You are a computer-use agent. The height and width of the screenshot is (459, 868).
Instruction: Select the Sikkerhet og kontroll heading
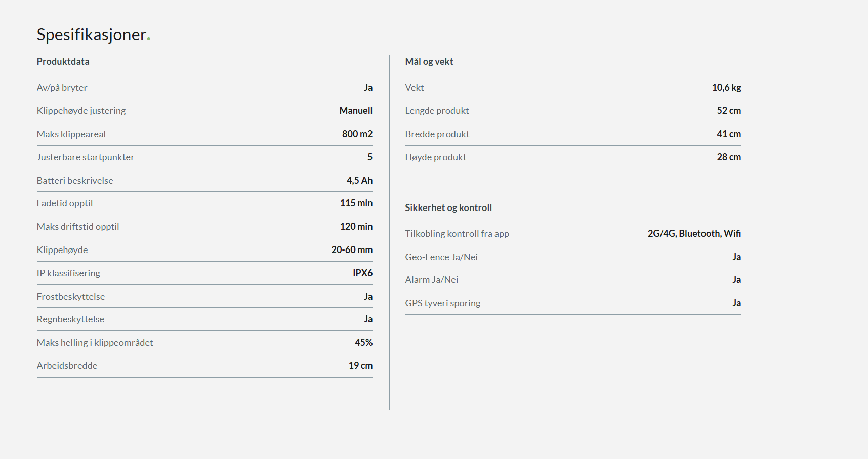[448, 208]
